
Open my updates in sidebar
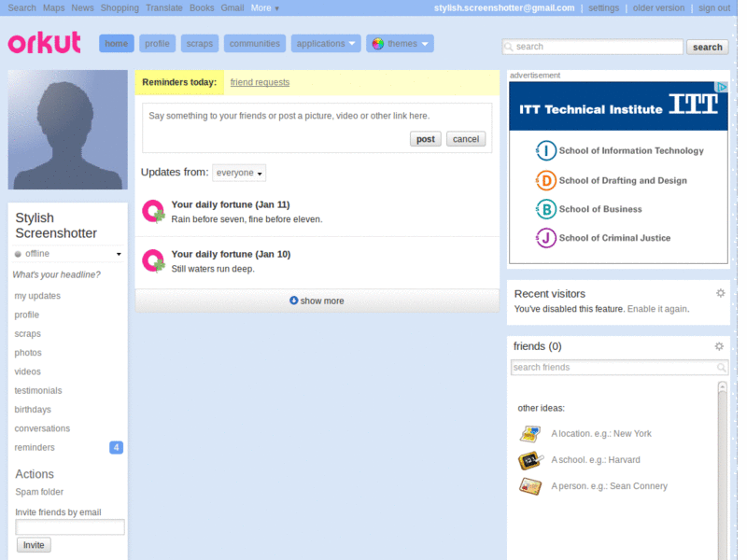[37, 296]
